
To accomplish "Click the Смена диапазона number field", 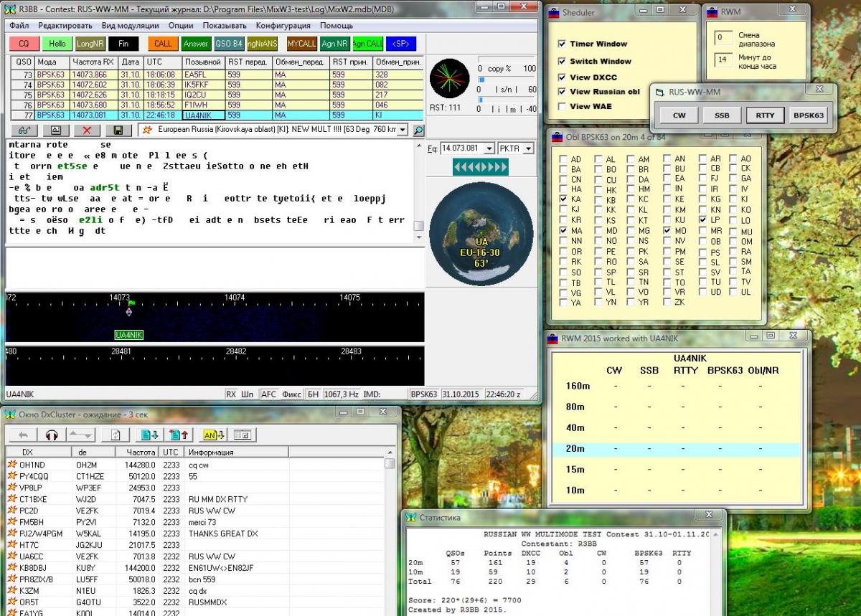I will [723, 37].
